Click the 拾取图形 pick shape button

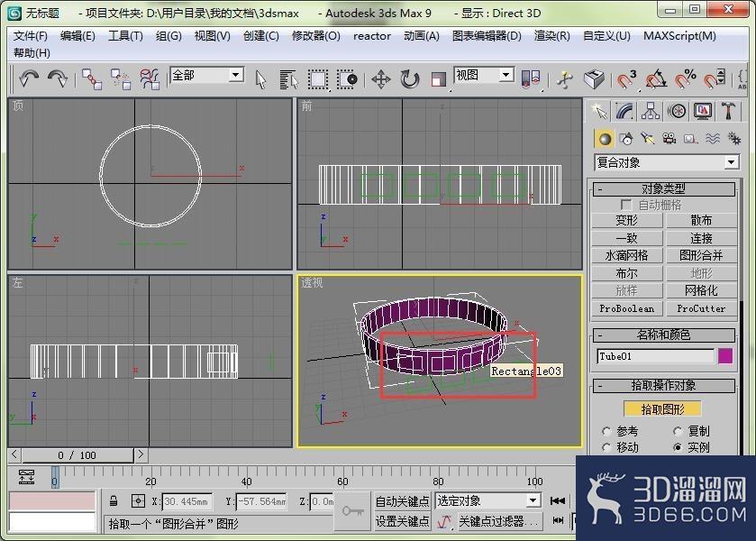click(662, 409)
